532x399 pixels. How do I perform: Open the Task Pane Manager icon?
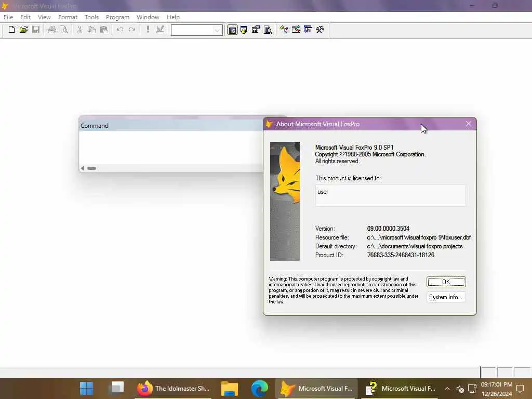pos(308,30)
